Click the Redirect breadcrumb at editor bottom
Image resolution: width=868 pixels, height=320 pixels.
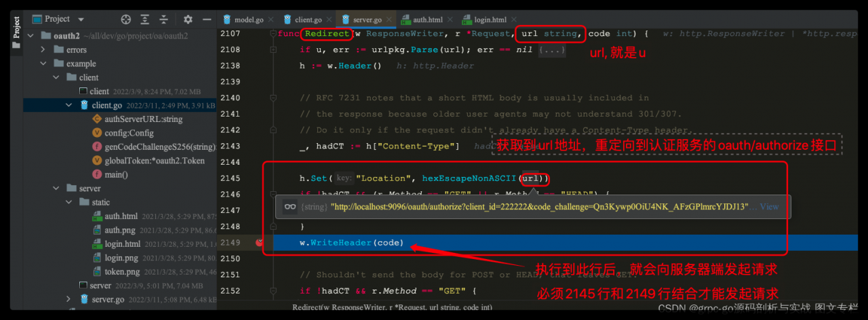(x=392, y=307)
